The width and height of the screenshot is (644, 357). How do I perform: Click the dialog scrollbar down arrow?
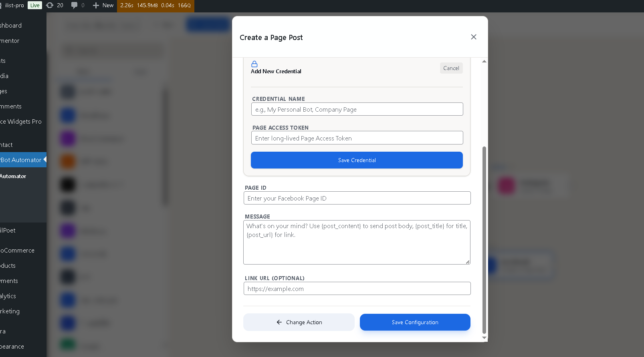484,338
